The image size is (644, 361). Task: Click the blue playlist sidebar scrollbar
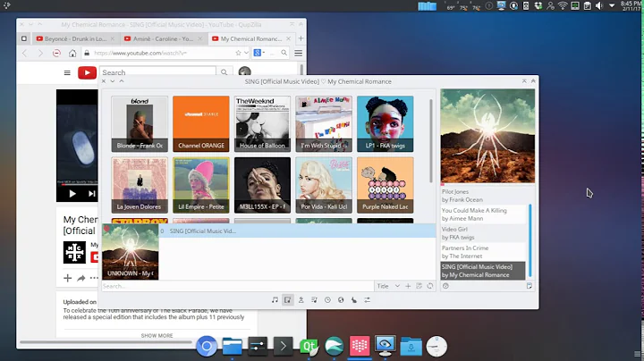(530, 240)
